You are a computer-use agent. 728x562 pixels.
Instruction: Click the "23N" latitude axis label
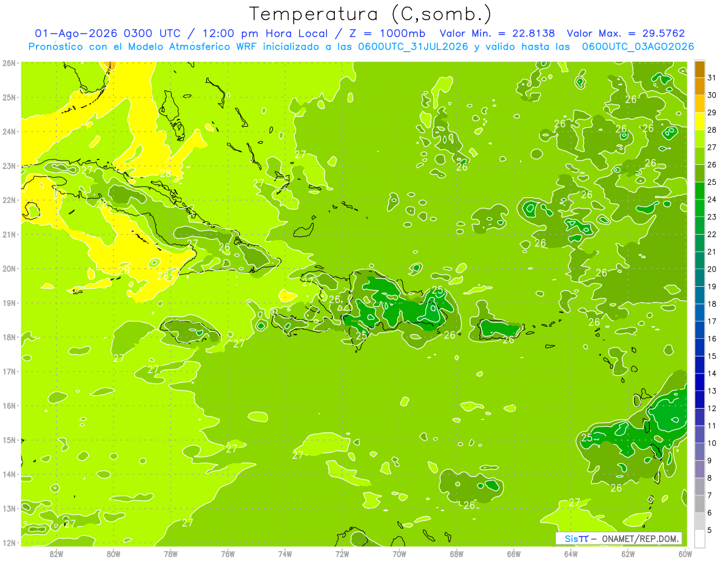click(x=9, y=166)
